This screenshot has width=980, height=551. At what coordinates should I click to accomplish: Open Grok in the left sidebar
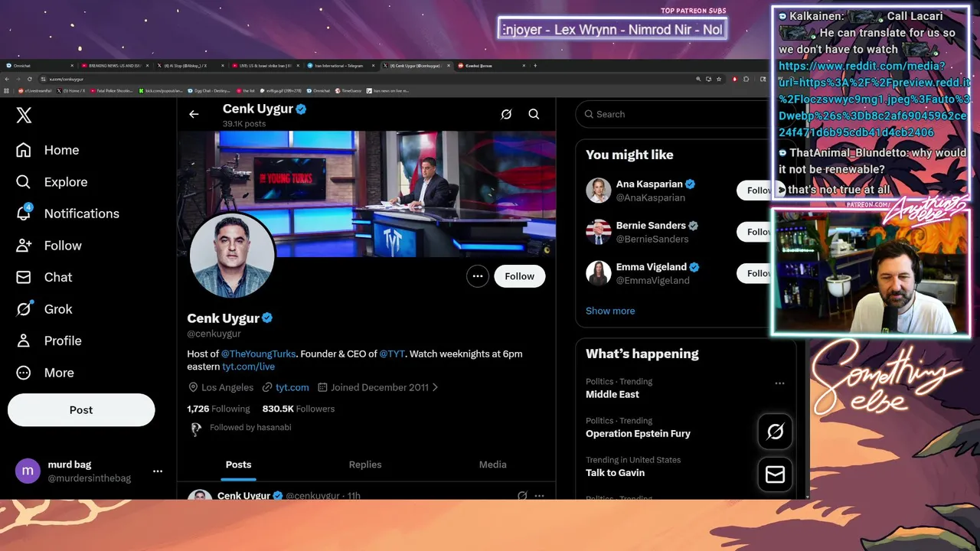pos(44,309)
